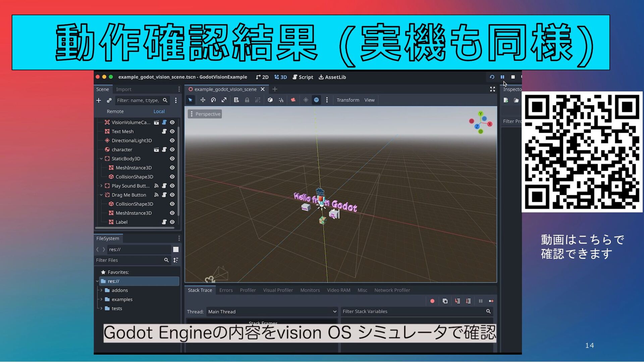Hide the Label node
This screenshot has width=644, height=362.
click(172, 222)
